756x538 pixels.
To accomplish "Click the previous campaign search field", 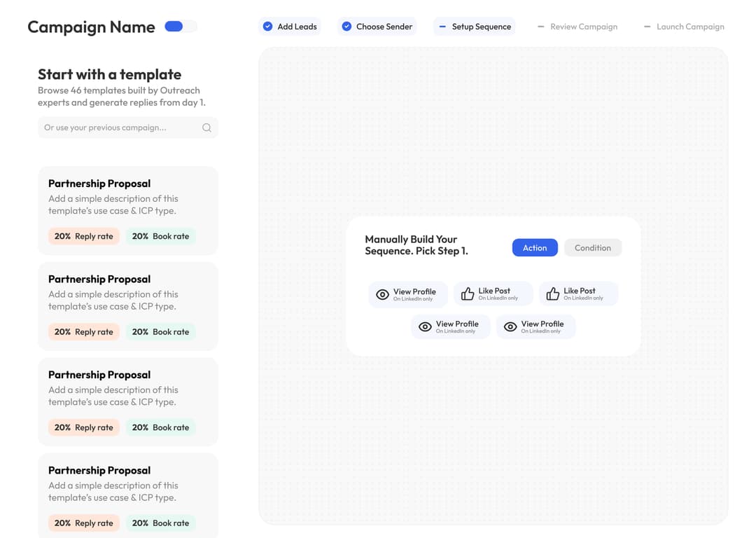I will [119, 127].
